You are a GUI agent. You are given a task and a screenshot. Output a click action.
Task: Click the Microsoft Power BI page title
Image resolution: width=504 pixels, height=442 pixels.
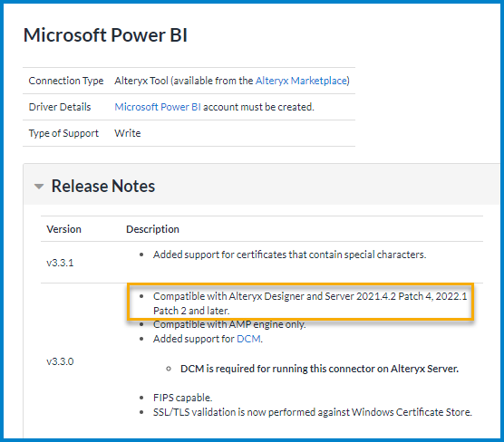click(x=105, y=35)
